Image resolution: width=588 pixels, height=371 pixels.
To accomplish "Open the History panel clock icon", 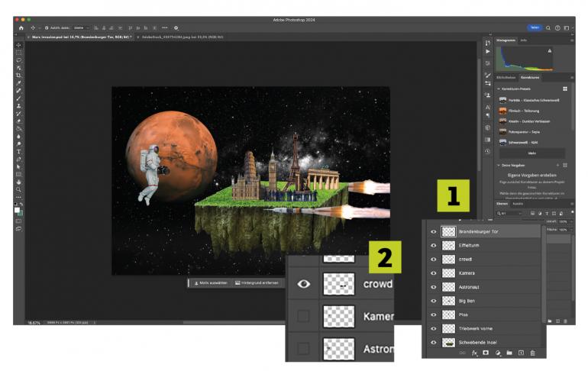I will coord(487,151).
